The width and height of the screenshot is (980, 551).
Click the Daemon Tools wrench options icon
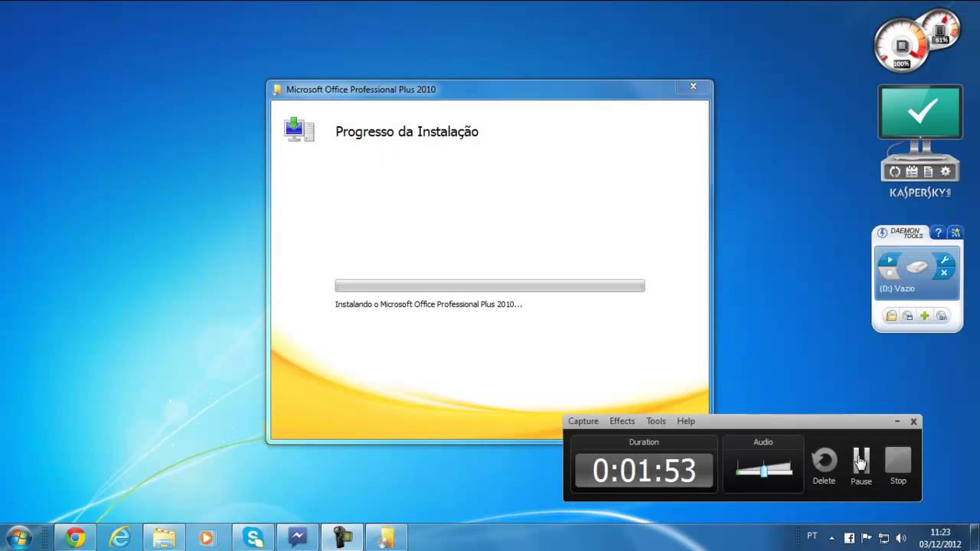[945, 260]
